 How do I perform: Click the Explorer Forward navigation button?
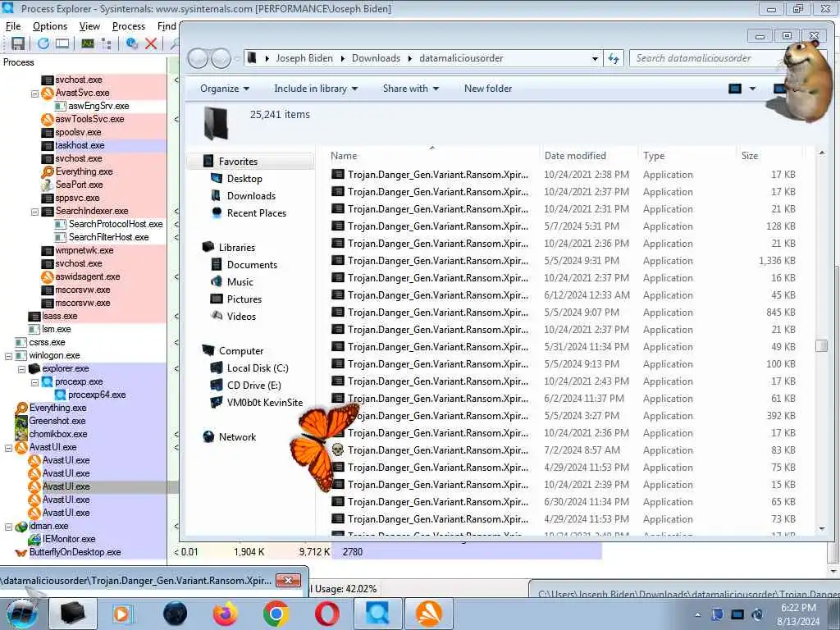pyautogui.click(x=220, y=58)
